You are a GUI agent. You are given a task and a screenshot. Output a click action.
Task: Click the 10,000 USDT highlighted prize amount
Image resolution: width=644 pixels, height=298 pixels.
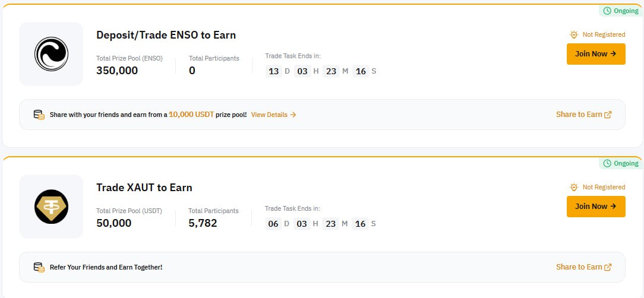click(191, 115)
